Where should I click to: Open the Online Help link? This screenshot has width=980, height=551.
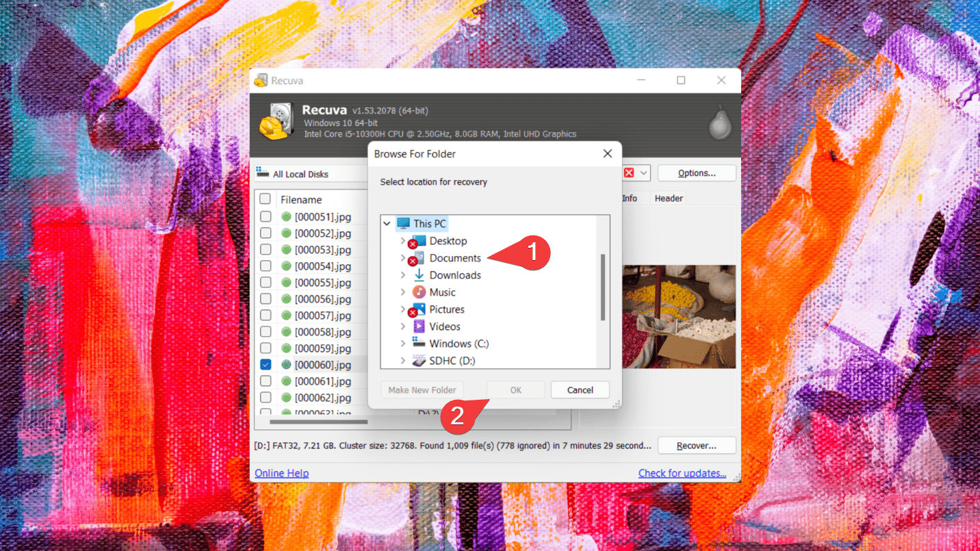(281, 473)
